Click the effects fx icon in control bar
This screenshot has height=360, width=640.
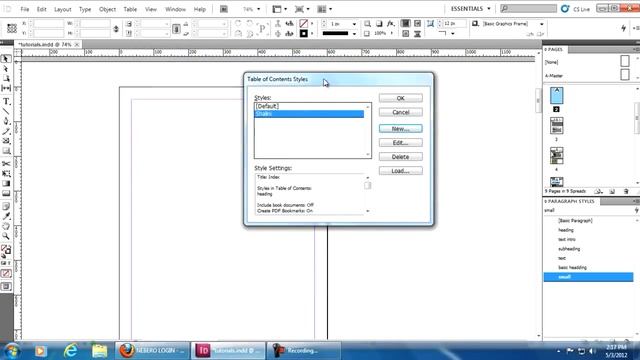391,24
